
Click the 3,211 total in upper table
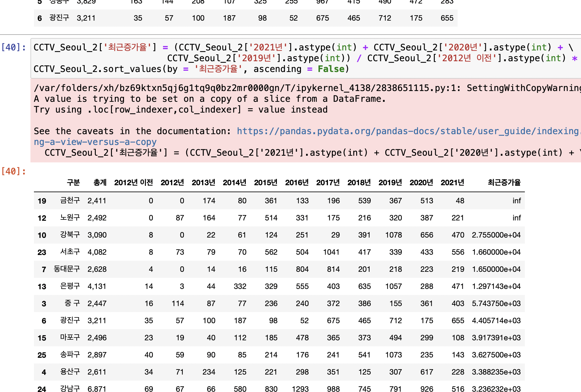(x=86, y=18)
